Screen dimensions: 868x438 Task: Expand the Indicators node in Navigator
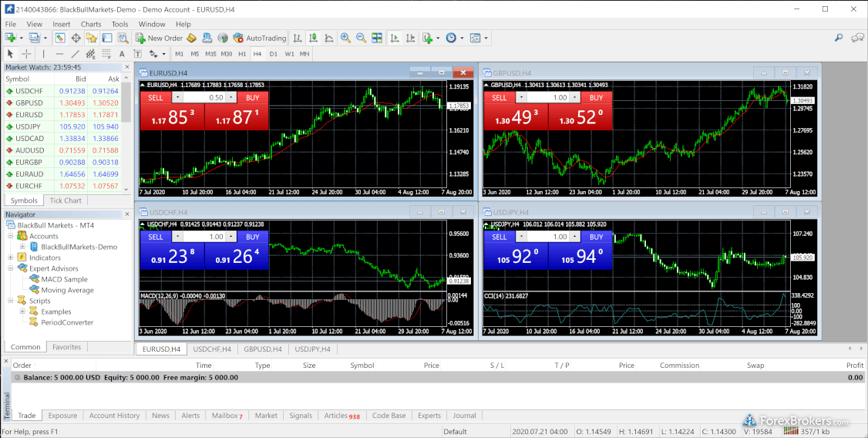point(11,258)
